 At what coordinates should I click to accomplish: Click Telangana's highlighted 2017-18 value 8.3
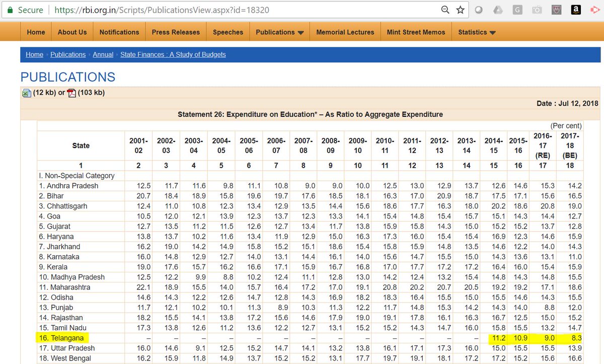tap(576, 338)
